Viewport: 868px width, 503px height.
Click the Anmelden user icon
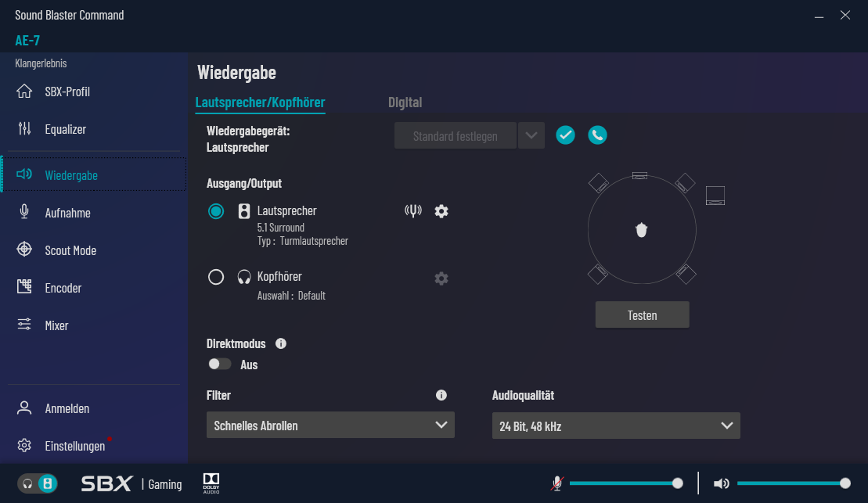(24, 408)
